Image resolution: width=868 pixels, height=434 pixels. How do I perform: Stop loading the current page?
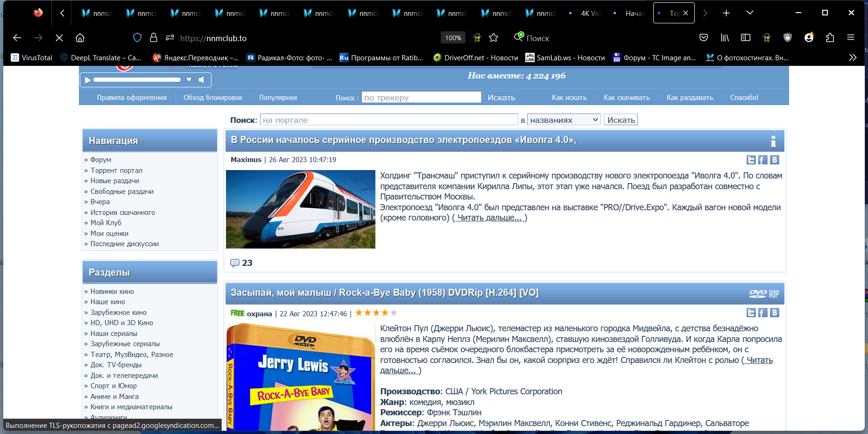pyautogui.click(x=59, y=38)
